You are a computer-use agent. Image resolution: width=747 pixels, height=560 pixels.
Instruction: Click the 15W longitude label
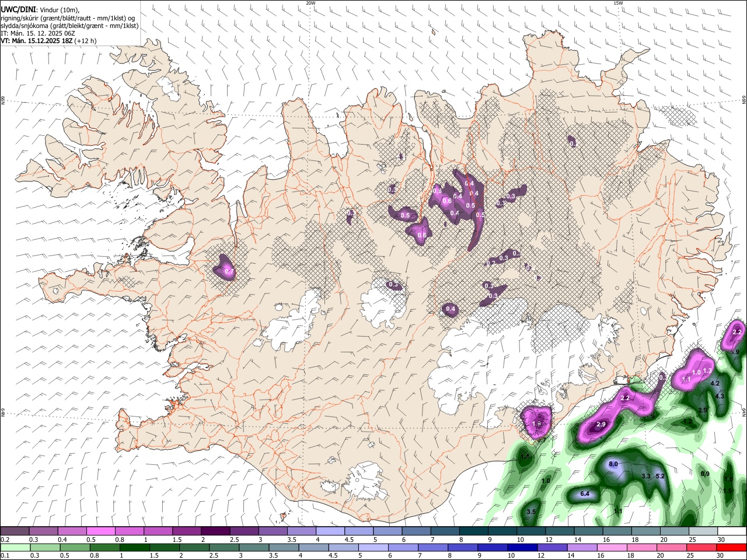point(618,3)
